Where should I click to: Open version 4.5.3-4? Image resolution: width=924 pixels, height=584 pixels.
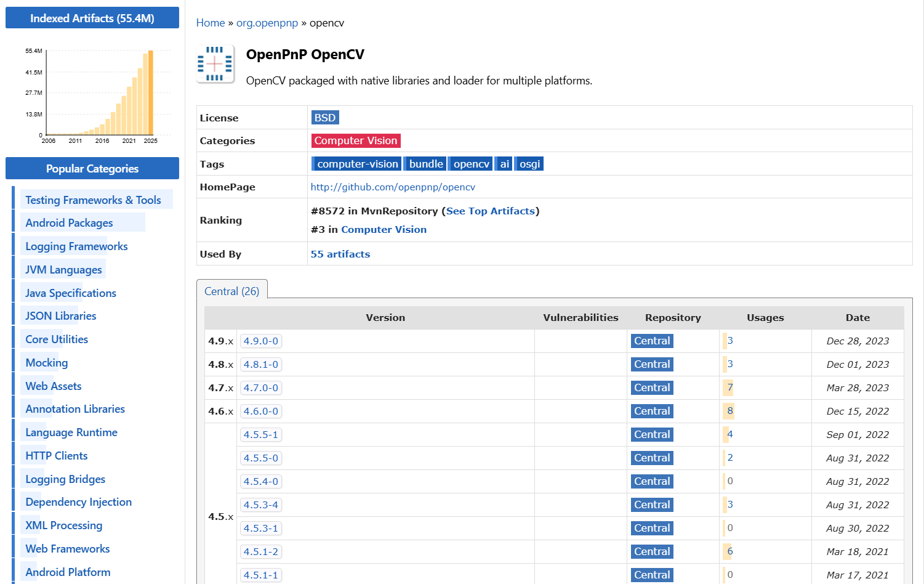click(261, 505)
